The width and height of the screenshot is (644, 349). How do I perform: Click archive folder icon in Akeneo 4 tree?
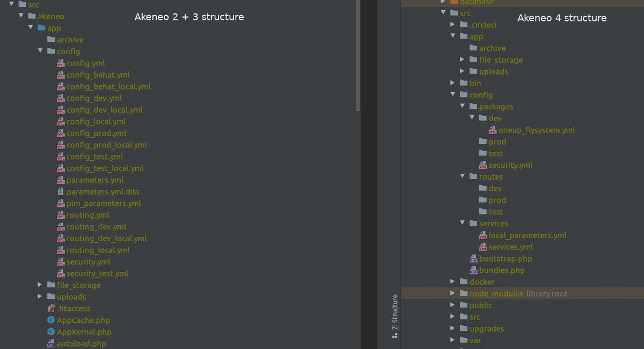(473, 48)
